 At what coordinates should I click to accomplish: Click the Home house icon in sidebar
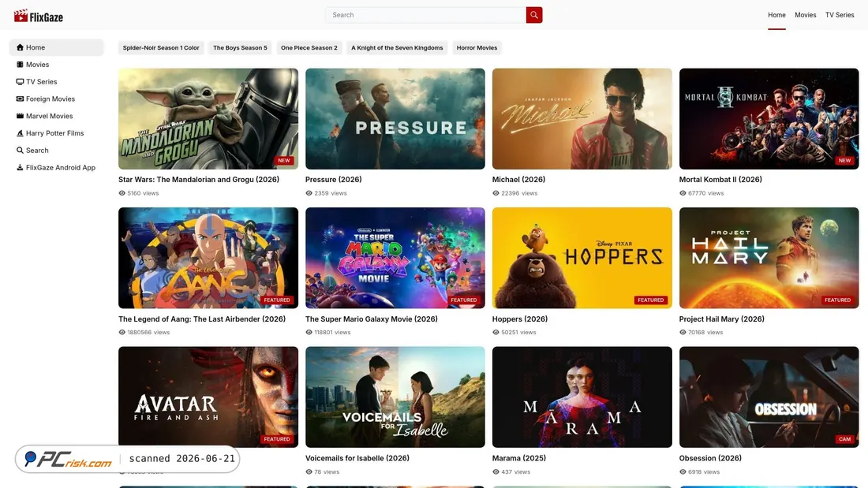(20, 47)
